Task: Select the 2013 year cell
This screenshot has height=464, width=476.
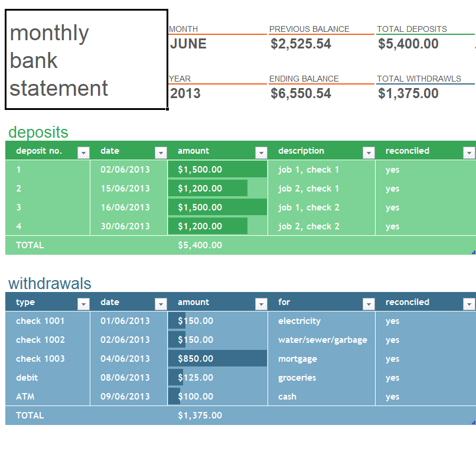Action: 185,93
